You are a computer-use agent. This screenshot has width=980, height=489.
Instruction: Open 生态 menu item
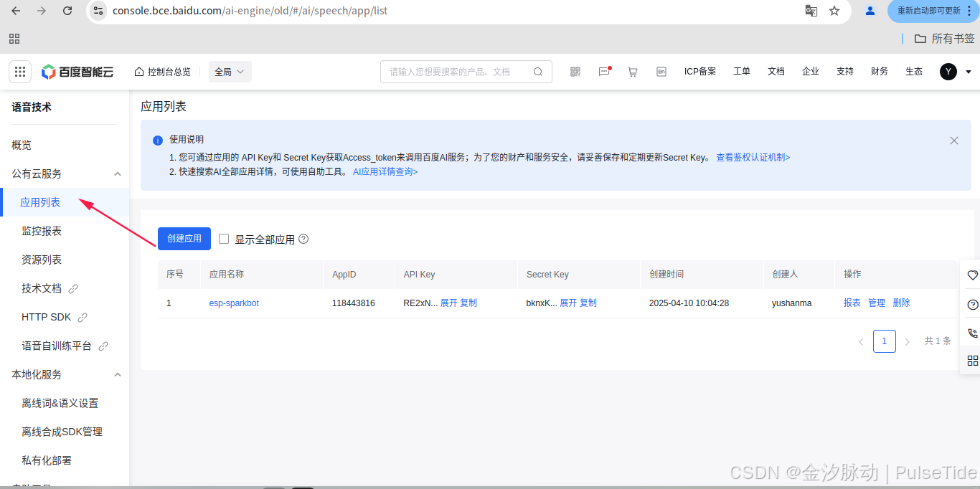tap(914, 72)
